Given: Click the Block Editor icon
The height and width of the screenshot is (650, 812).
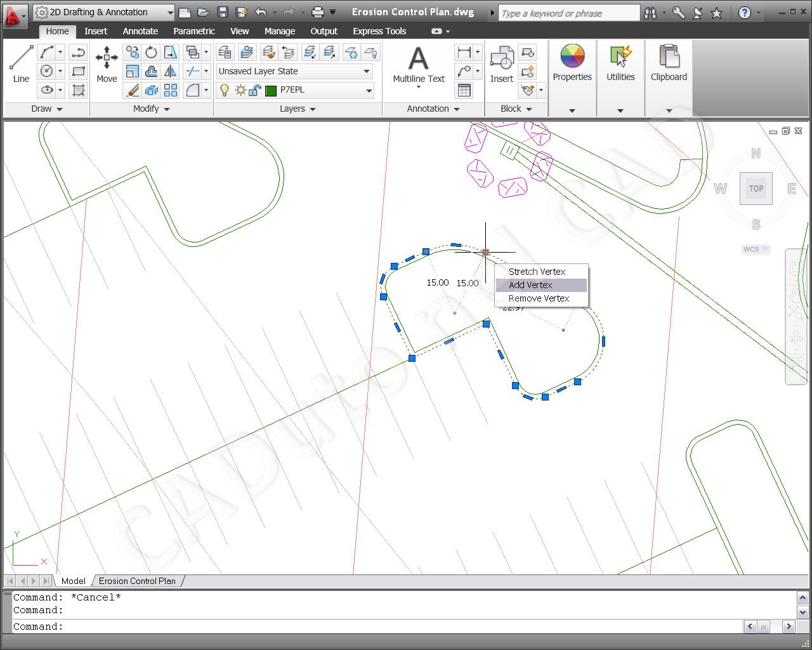Looking at the screenshot, I should [527, 71].
